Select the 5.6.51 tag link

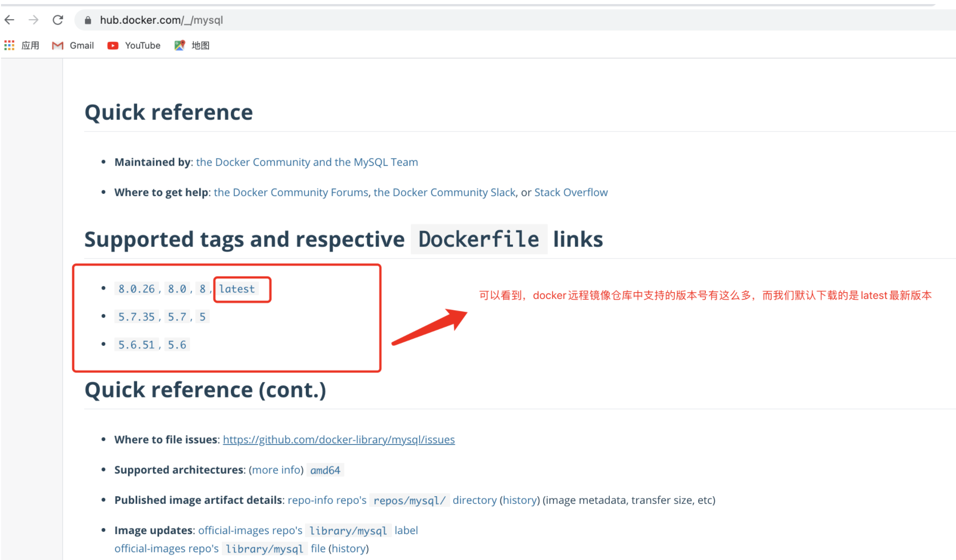point(137,344)
